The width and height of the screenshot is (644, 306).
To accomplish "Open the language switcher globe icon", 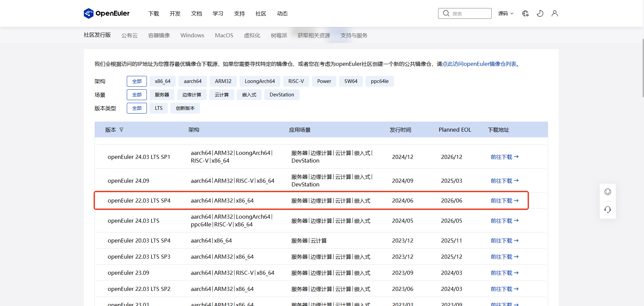I will (525, 13).
